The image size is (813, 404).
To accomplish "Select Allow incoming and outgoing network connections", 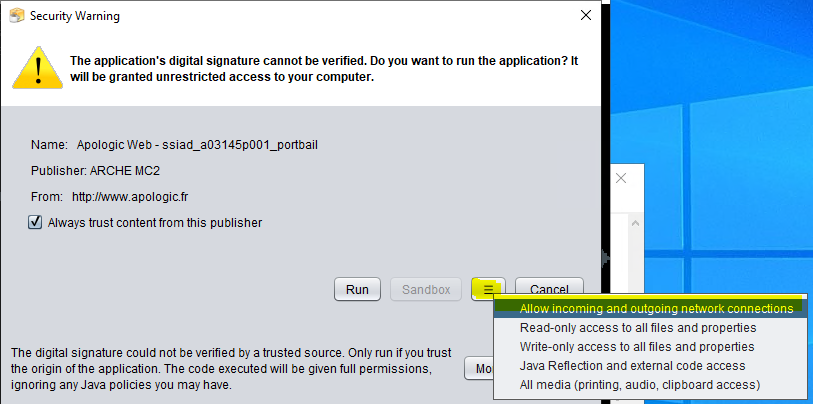I will [x=656, y=309].
